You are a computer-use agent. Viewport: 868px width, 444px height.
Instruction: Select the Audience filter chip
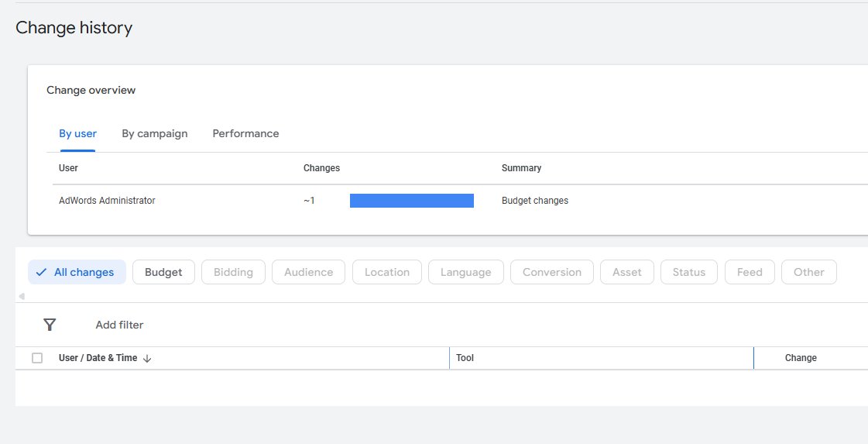click(308, 272)
